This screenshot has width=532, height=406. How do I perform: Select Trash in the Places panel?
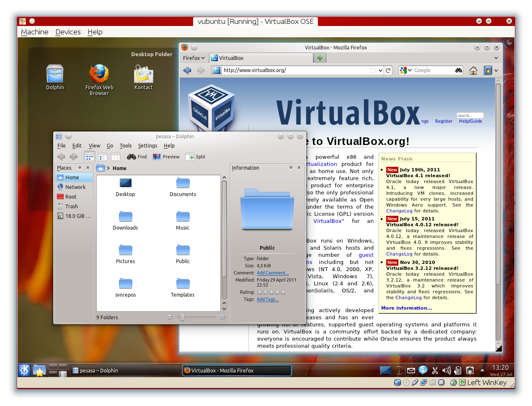click(74, 207)
